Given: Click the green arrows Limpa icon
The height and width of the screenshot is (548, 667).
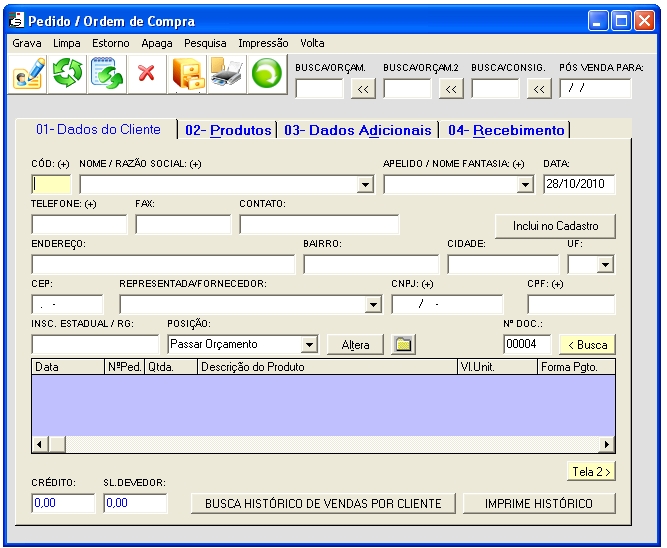Looking at the screenshot, I should click(x=69, y=74).
